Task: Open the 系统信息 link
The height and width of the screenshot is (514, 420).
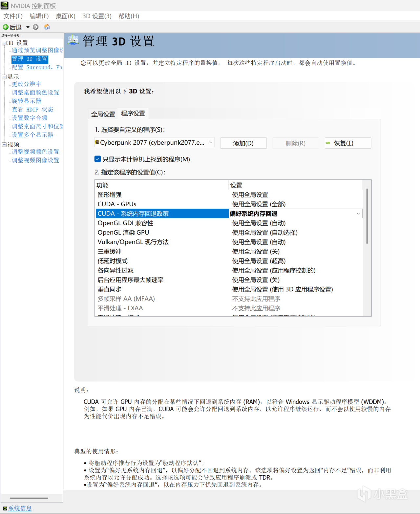Action: point(20,508)
